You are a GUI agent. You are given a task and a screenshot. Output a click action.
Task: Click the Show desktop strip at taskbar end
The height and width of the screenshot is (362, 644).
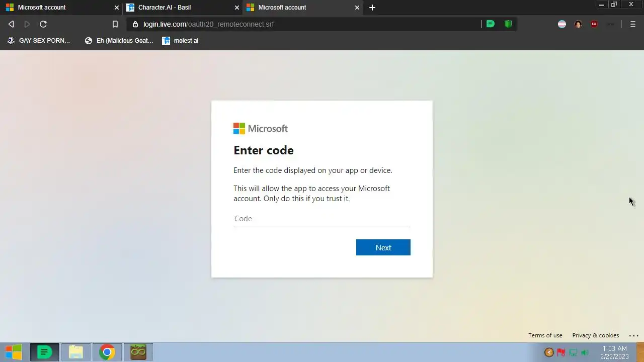[x=640, y=352]
